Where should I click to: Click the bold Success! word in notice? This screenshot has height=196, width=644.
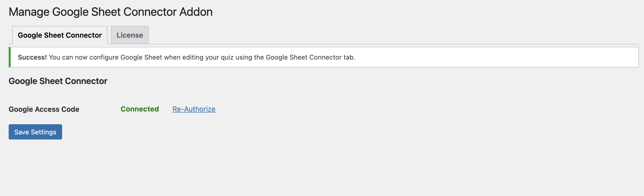click(32, 57)
